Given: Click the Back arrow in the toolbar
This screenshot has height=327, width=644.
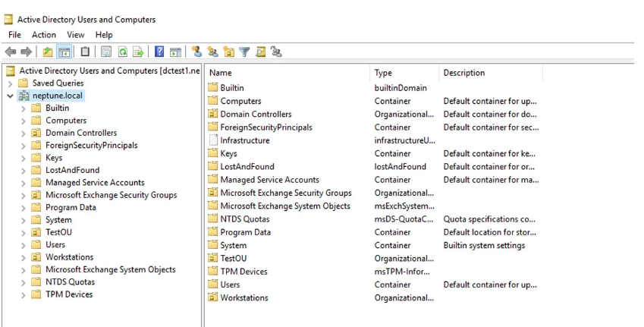Looking at the screenshot, I should (x=11, y=52).
